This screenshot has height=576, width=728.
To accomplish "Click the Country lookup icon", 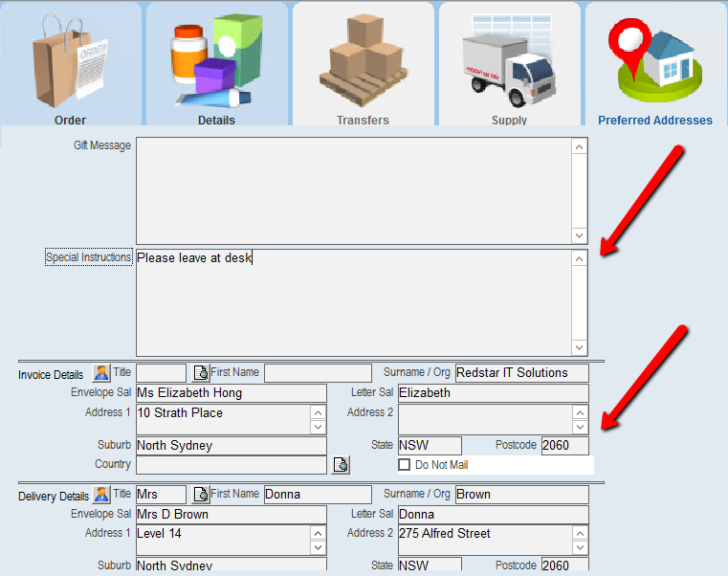I will pyautogui.click(x=341, y=465).
